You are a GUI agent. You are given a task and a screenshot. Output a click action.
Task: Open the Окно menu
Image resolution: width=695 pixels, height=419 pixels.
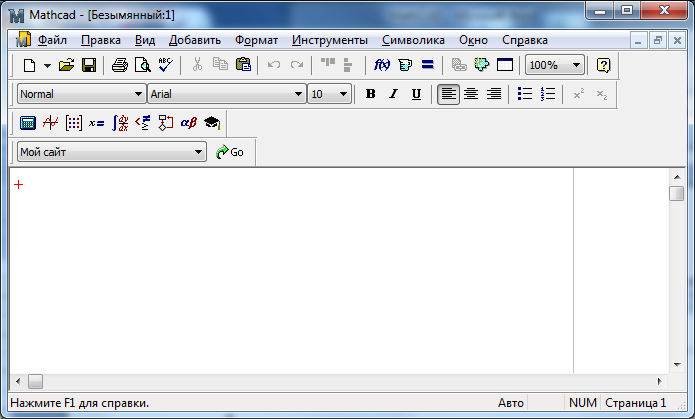473,40
